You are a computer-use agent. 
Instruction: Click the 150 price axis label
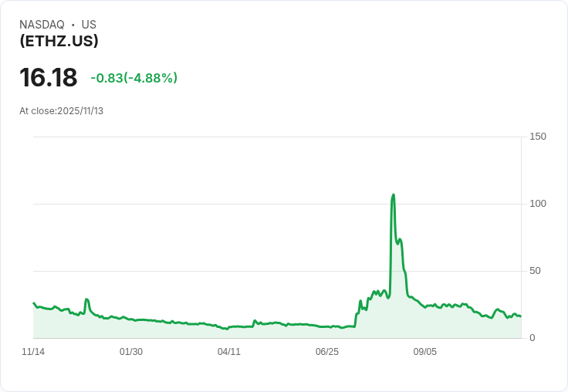point(538,137)
